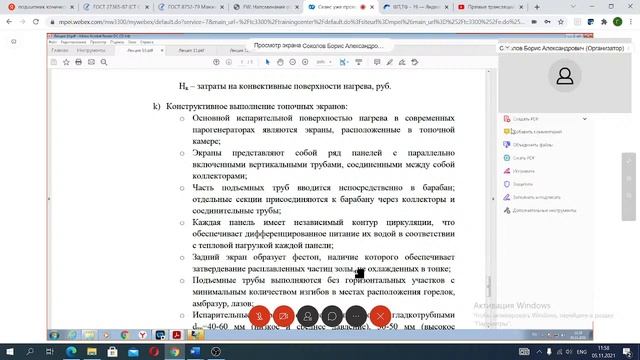Open the Chrome profile avatar
640x360 pixels.
[618, 22]
